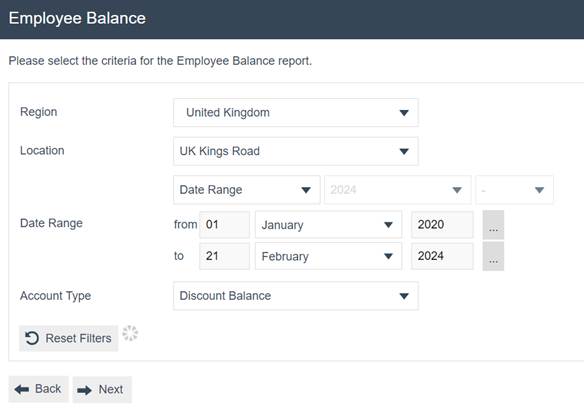Open the disabled dash period dropdown
This screenshot has width=584, height=415.
pos(514,190)
